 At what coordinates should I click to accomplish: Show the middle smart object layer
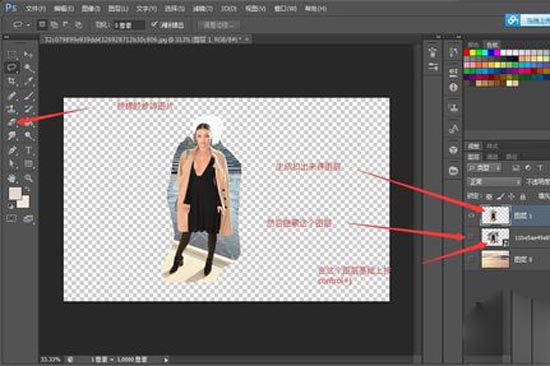(472, 237)
